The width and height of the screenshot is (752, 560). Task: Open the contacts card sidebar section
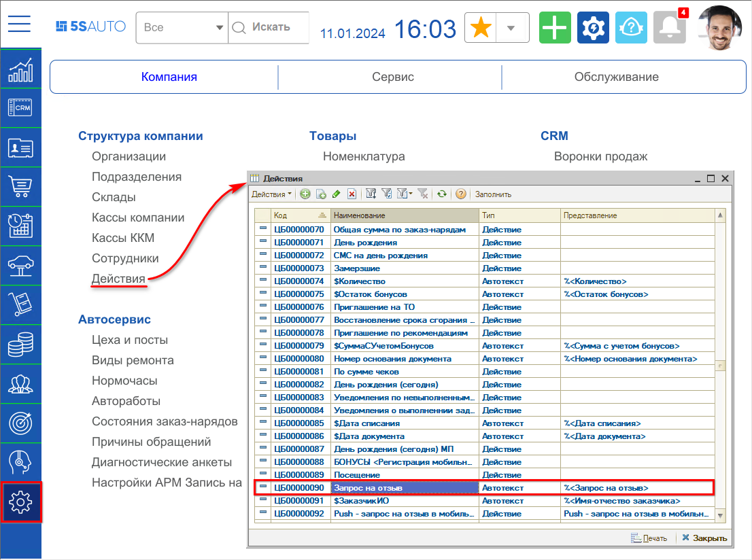point(20,147)
